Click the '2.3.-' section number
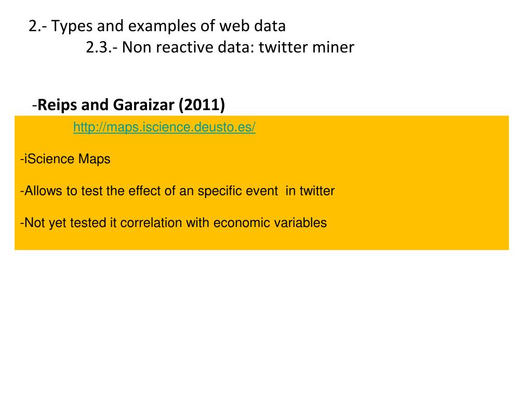 pos(102,47)
